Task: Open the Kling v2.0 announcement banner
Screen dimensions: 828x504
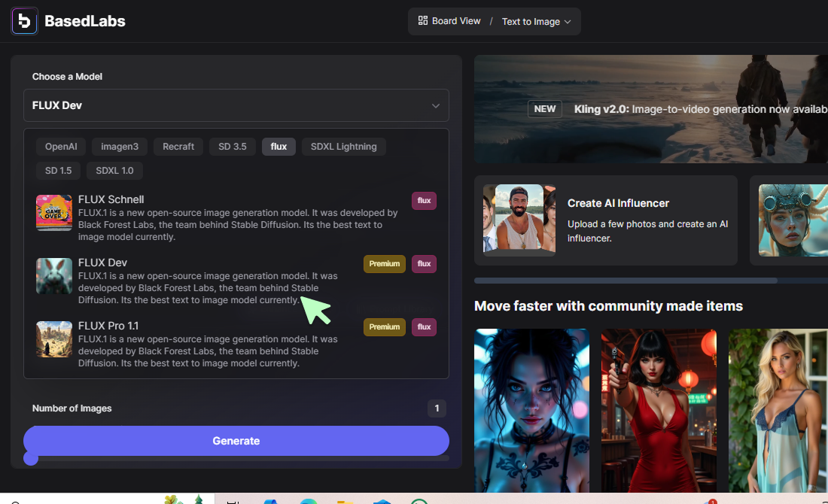Action: click(x=651, y=109)
